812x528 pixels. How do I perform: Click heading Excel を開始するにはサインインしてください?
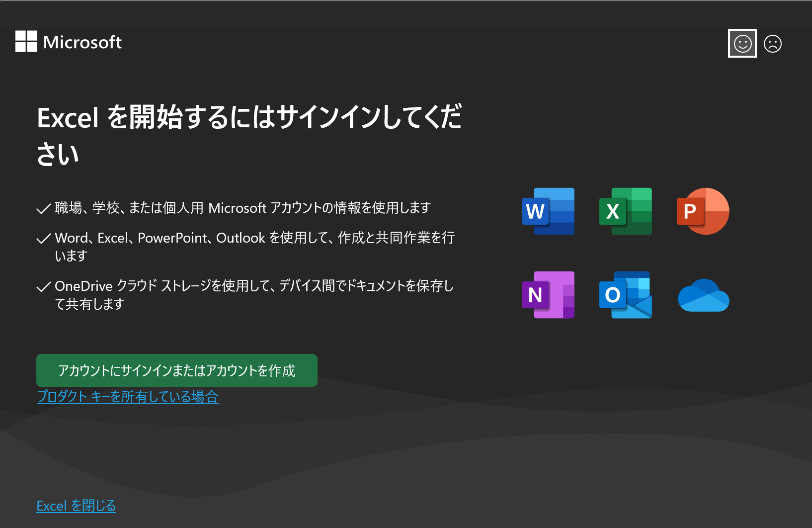point(249,135)
